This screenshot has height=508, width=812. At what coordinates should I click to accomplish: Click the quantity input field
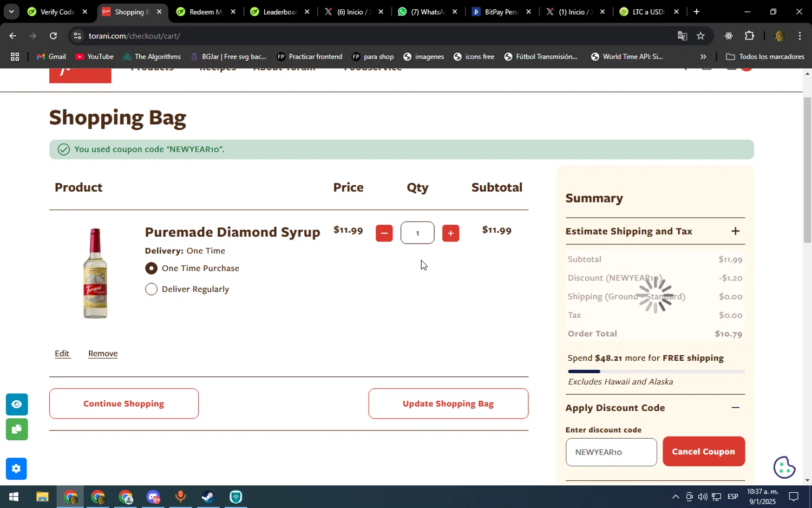click(x=417, y=233)
